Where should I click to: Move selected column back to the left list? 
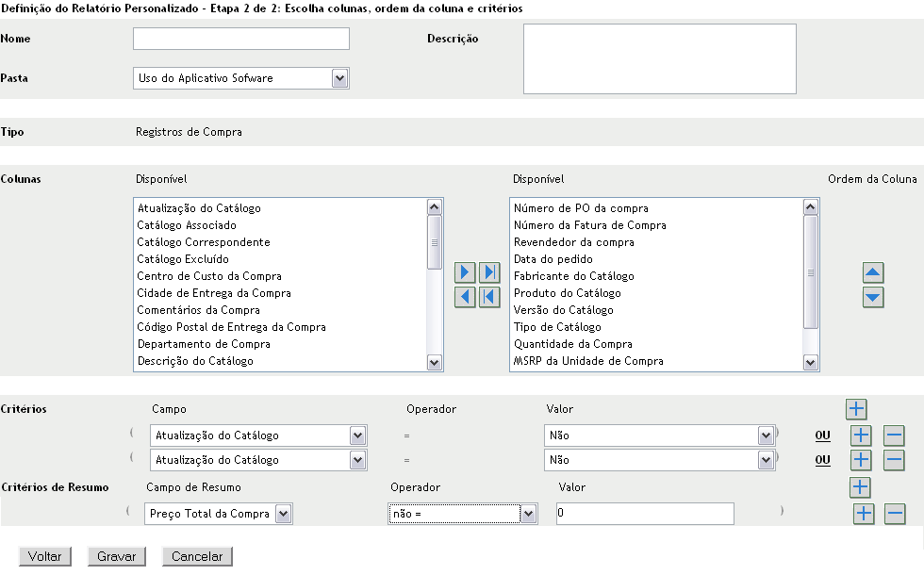point(465,297)
